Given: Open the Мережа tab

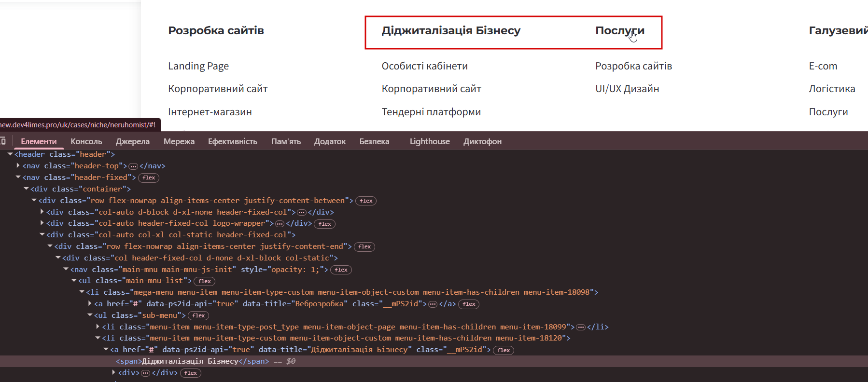Looking at the screenshot, I should click(179, 142).
